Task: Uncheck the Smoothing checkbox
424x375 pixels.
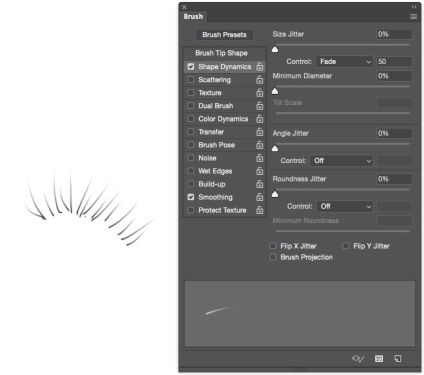Action: pos(191,197)
